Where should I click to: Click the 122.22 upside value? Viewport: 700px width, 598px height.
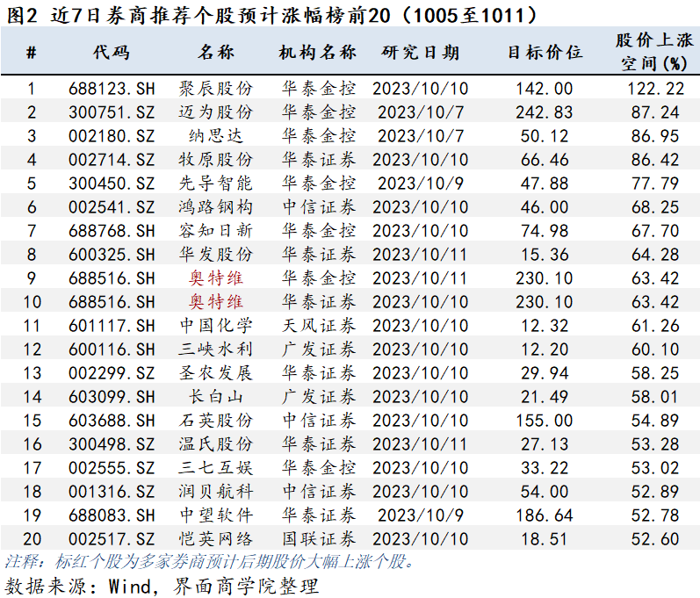(655, 89)
